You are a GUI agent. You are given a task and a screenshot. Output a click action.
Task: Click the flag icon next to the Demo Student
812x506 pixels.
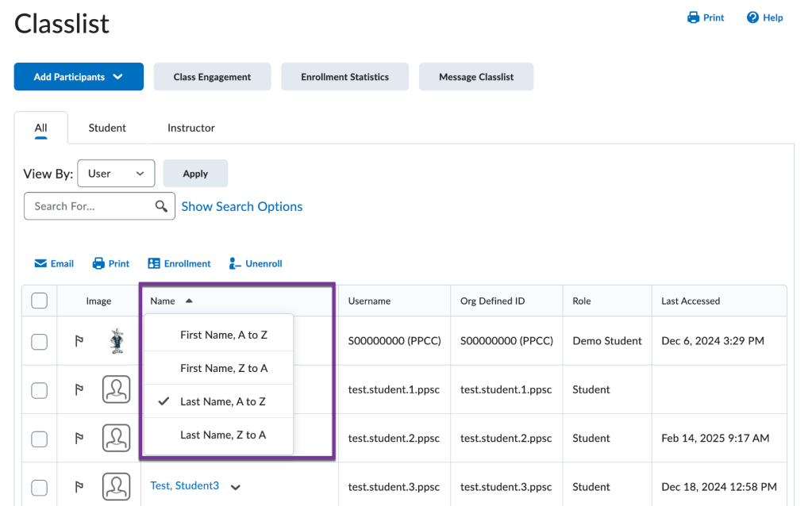click(79, 340)
